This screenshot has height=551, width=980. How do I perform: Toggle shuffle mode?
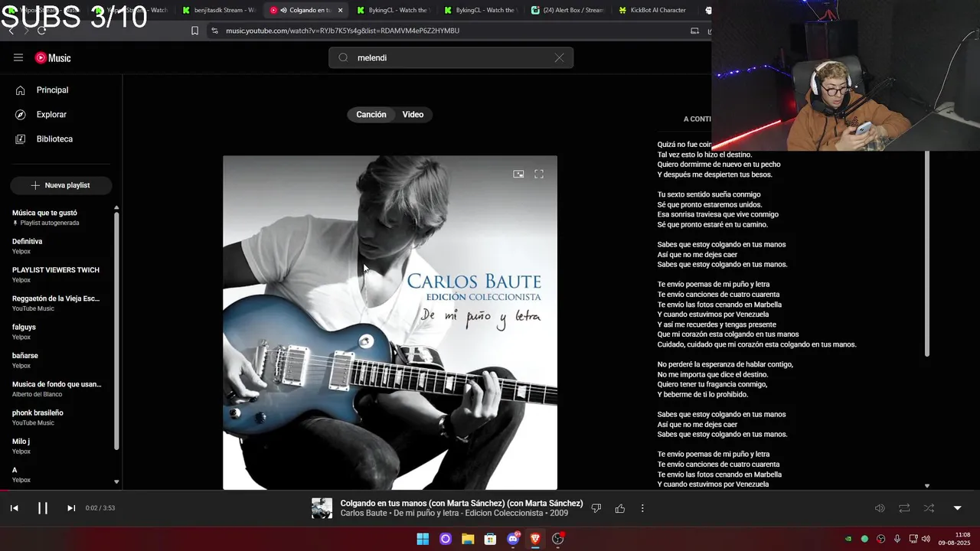point(929,508)
